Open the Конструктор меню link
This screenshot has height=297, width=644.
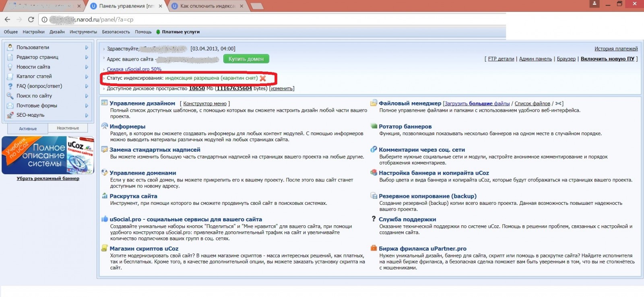point(205,103)
